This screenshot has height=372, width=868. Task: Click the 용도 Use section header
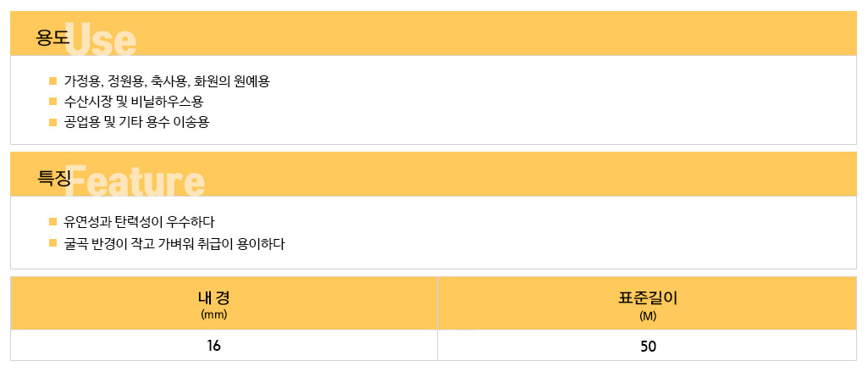coord(433,33)
